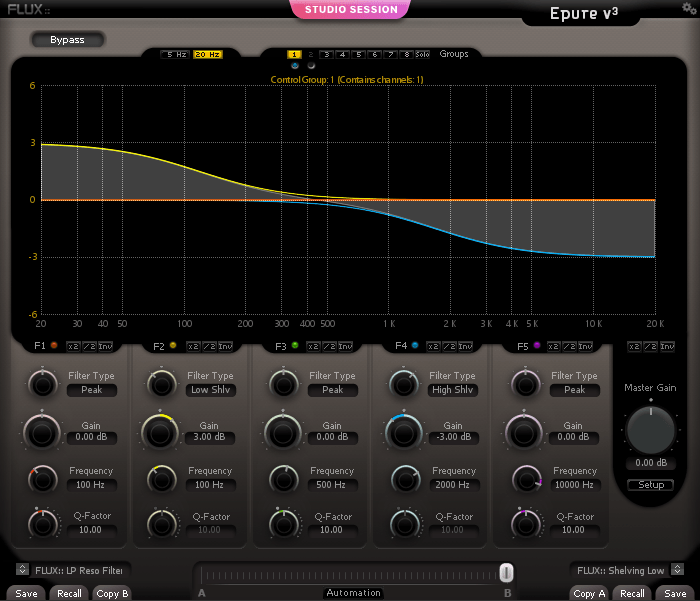
Task: Click master section Inv icon
Action: point(667,346)
